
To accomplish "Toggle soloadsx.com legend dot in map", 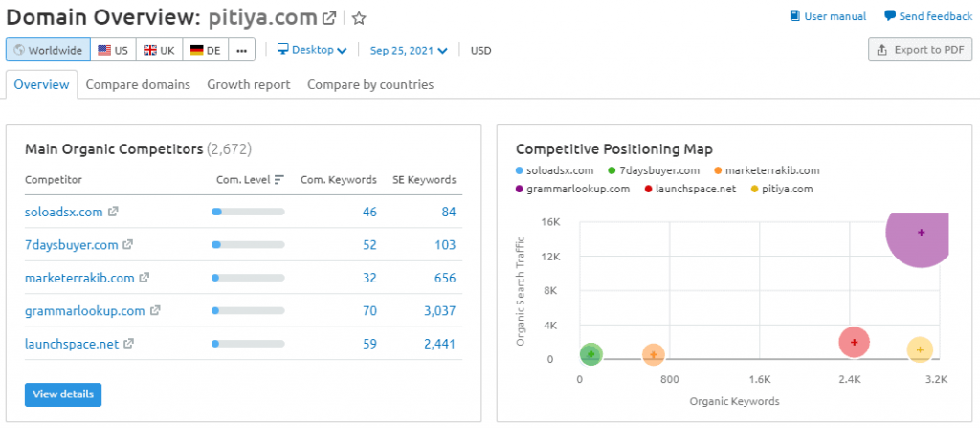I will coord(520,170).
